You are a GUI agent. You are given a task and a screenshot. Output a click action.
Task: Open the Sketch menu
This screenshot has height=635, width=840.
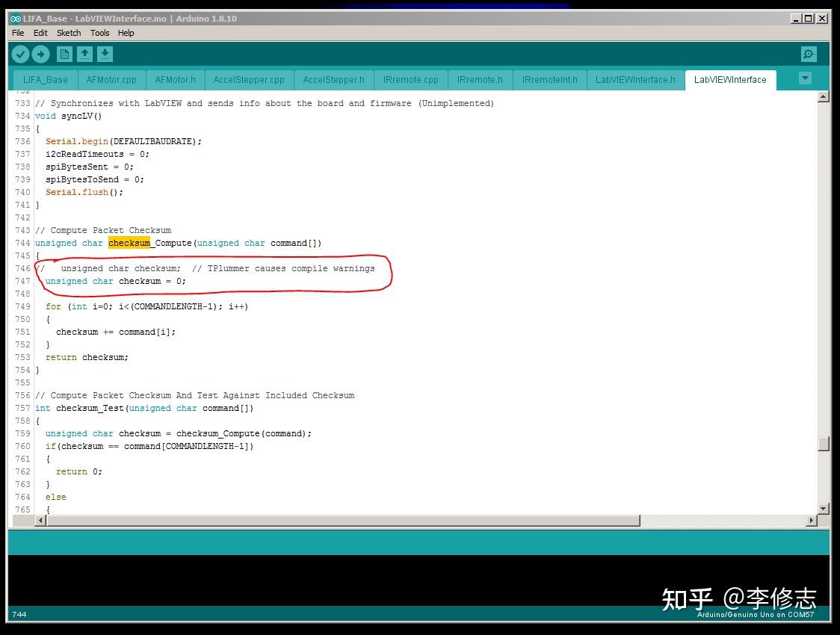69,33
